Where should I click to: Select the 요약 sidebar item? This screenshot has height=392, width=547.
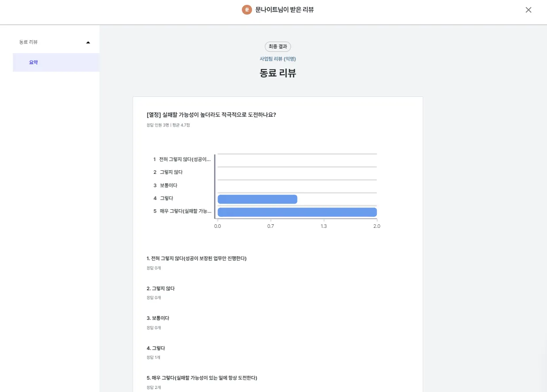tap(34, 62)
